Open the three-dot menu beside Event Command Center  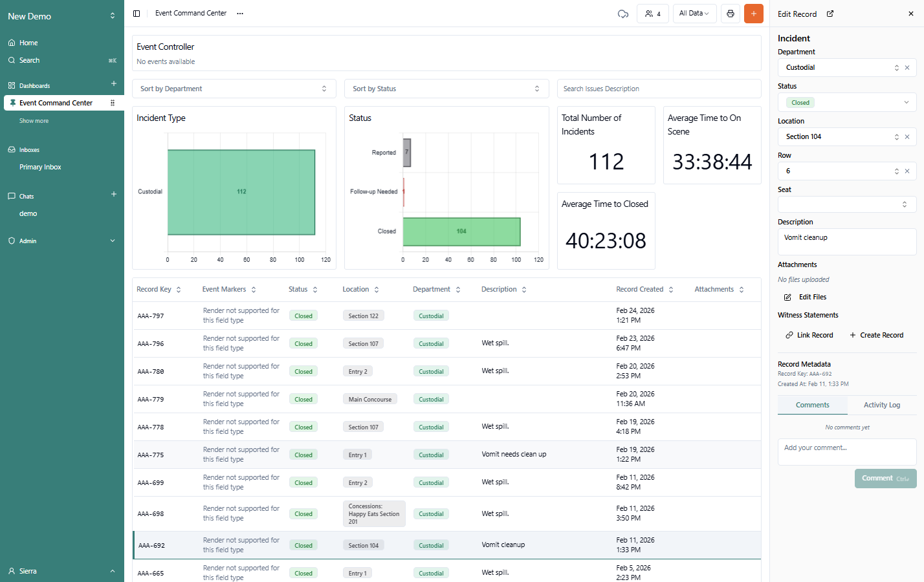point(240,14)
